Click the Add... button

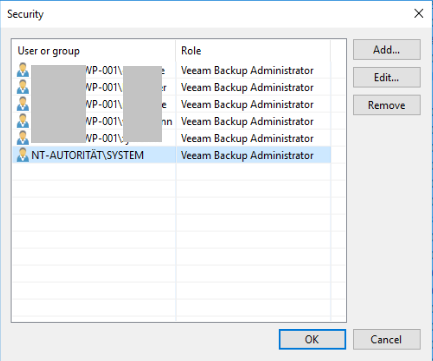tap(387, 50)
